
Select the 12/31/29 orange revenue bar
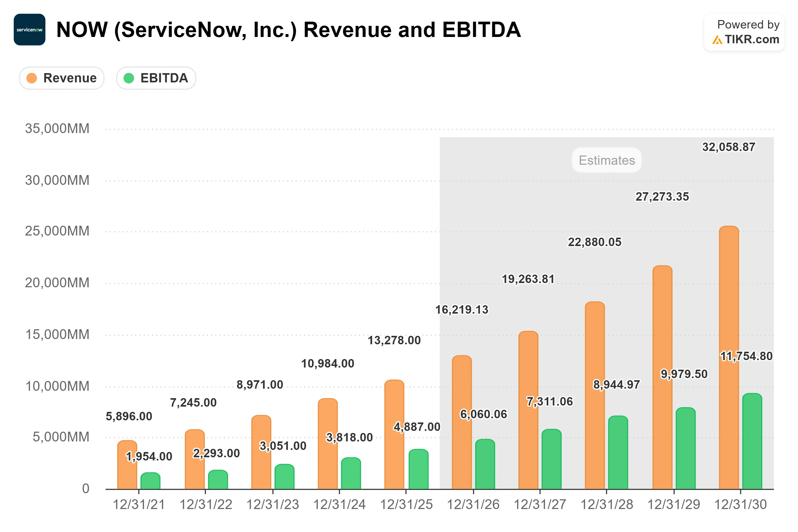662,377
